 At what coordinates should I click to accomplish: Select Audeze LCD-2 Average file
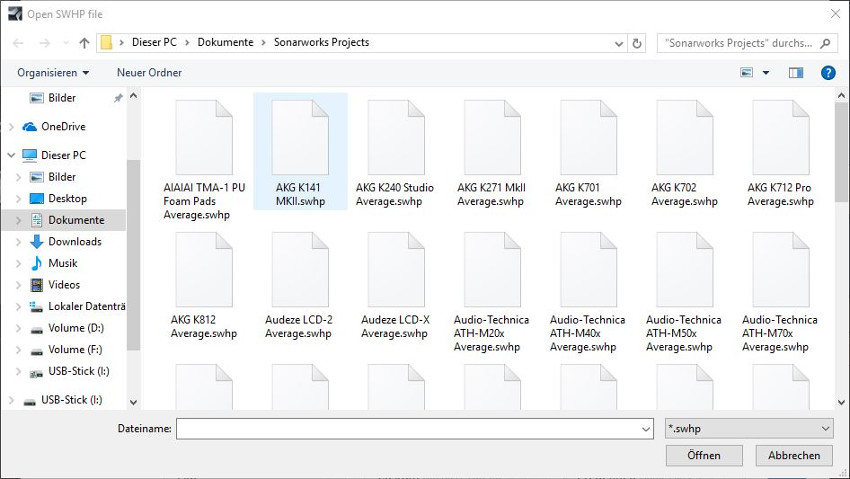click(299, 286)
